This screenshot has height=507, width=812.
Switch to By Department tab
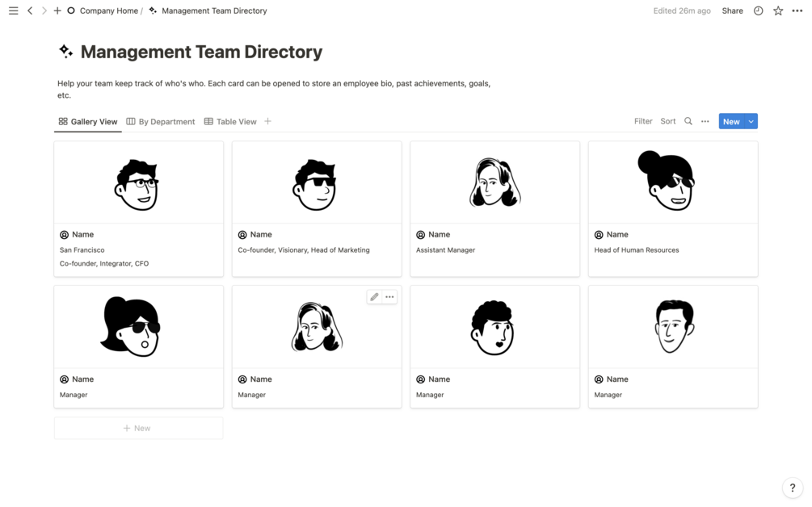point(161,122)
